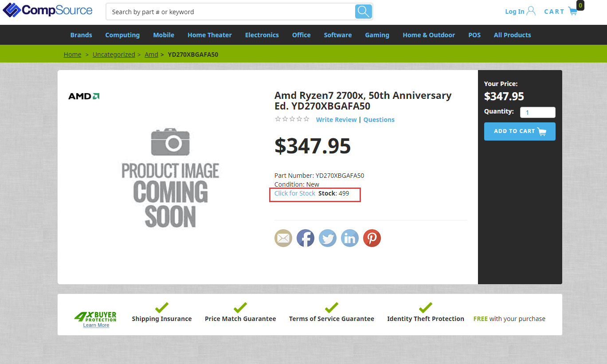
Task: Open the Electronics menu
Action: tap(262, 35)
